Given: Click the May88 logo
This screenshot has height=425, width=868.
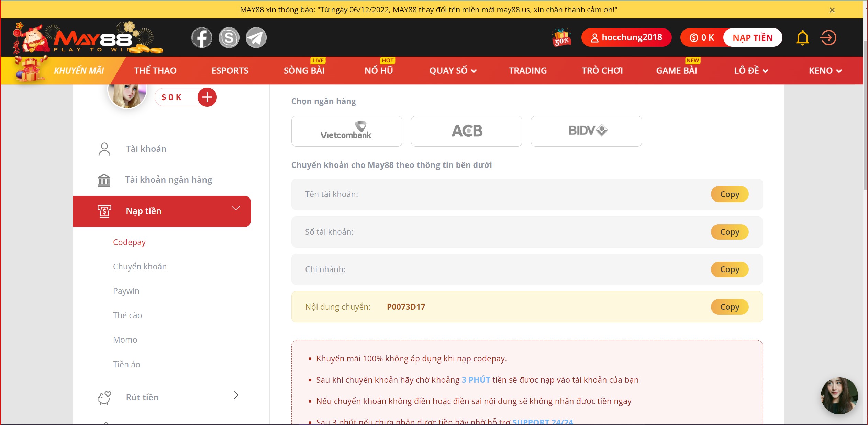Looking at the screenshot, I should tap(88, 38).
